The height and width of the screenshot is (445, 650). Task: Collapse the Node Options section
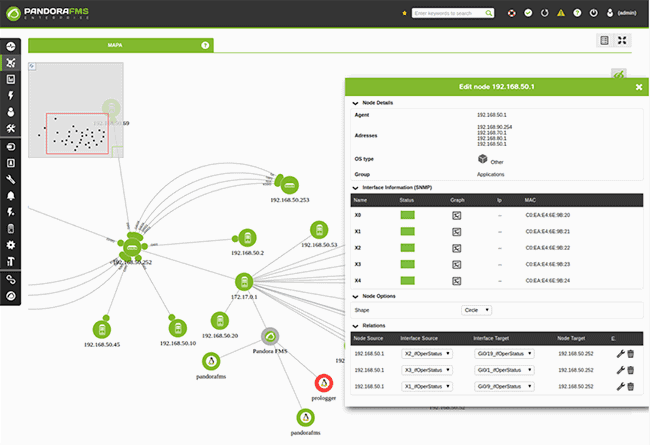tap(355, 297)
